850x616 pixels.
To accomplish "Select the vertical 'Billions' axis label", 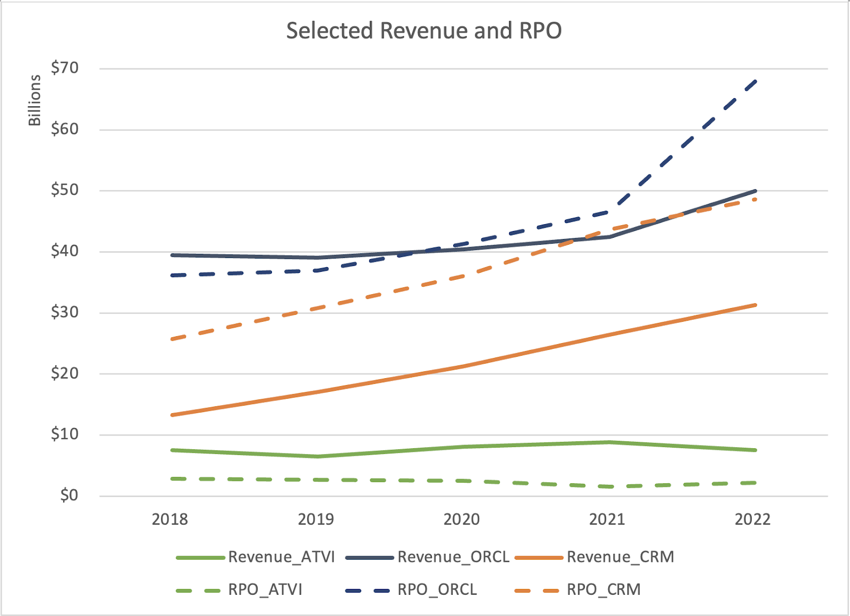I will coord(35,100).
